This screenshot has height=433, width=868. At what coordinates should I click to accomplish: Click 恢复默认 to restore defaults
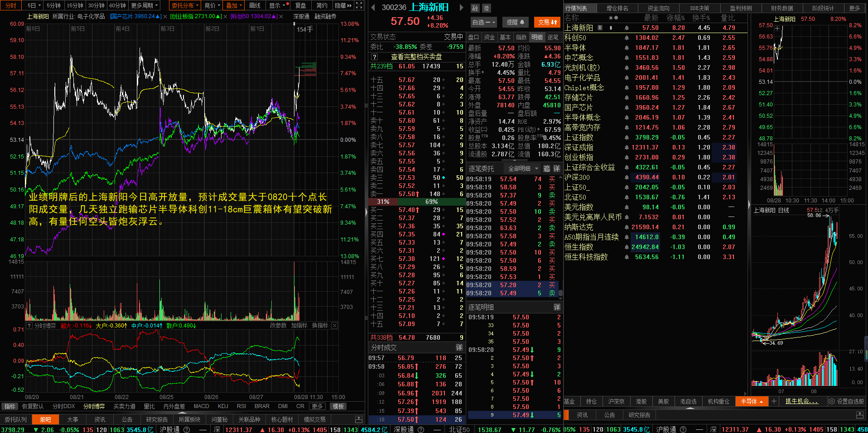point(33,406)
